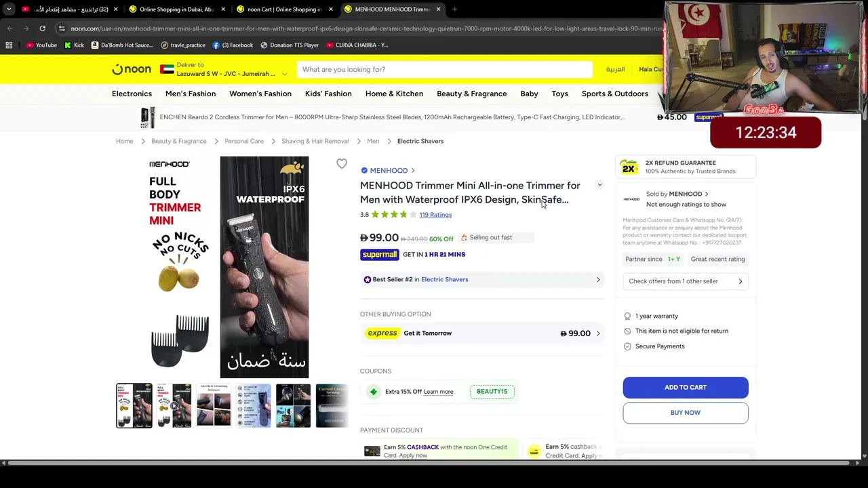This screenshot has width=868, height=488.
Task: Open Beauty & Fragrance category menu
Action: pyautogui.click(x=472, y=94)
